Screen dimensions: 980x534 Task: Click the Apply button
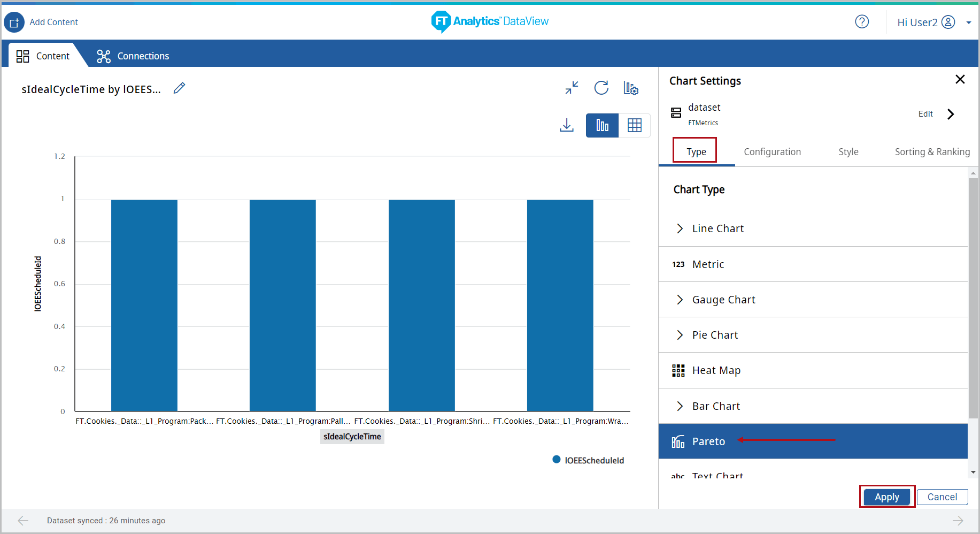pyautogui.click(x=887, y=497)
